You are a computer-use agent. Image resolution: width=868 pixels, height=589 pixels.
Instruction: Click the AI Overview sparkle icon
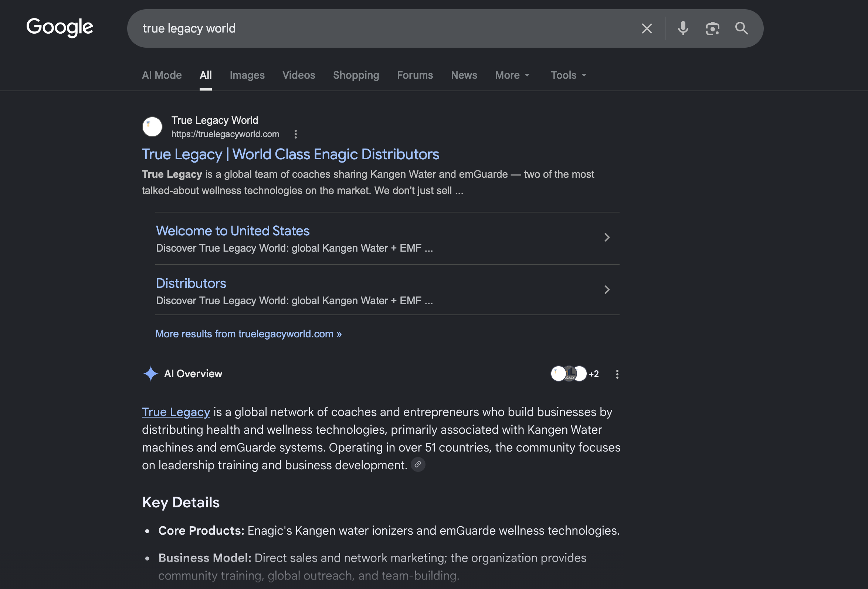click(x=150, y=374)
